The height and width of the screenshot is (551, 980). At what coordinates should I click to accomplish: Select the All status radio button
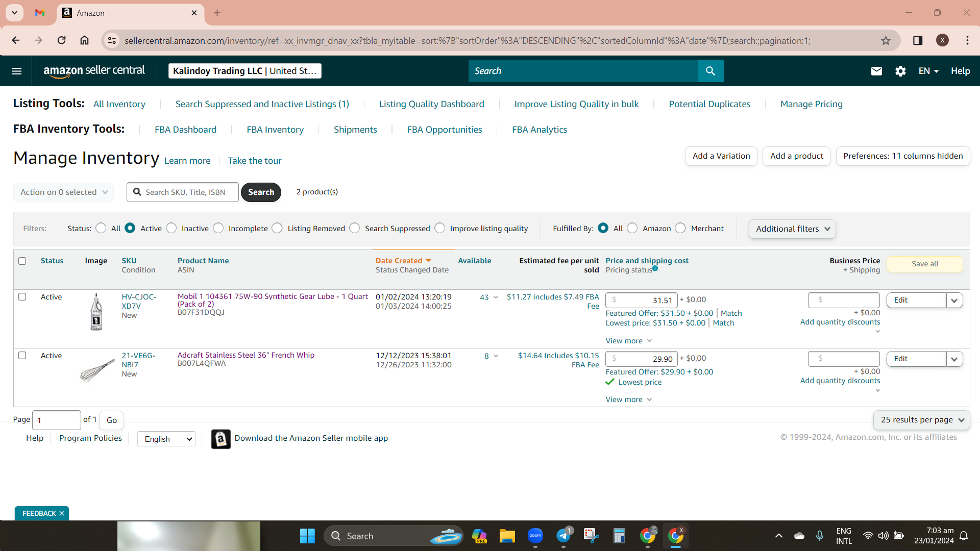[101, 228]
